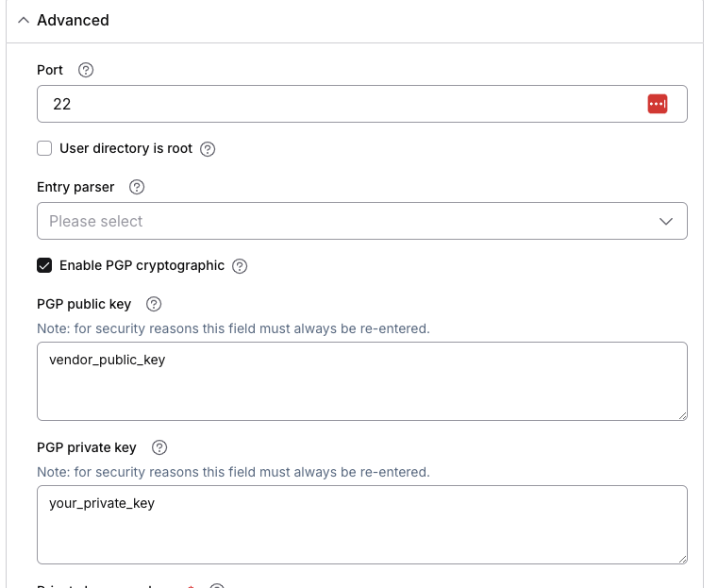This screenshot has width=718, height=588.
Task: Click the Enable PGP cryptographic label text
Action: click(142, 265)
